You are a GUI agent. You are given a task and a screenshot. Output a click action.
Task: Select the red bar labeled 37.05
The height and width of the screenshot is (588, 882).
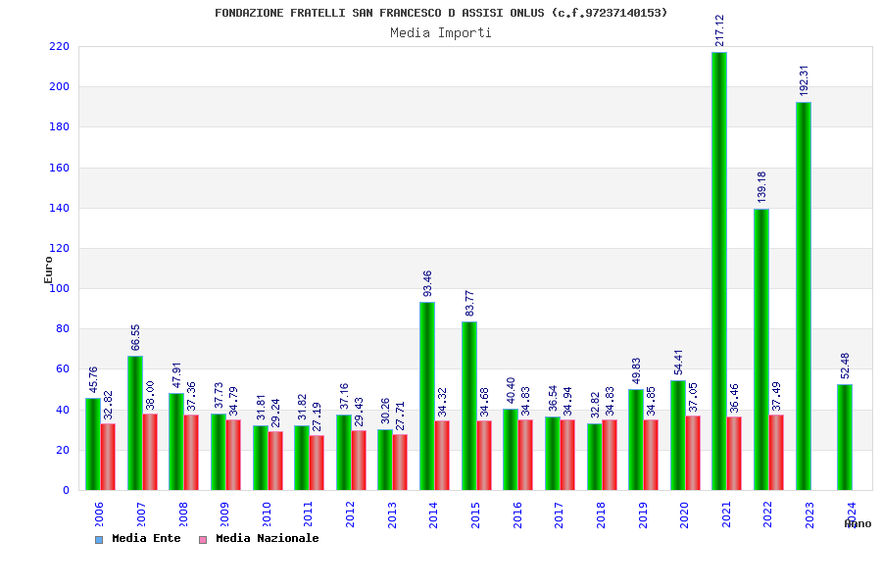tap(693, 453)
